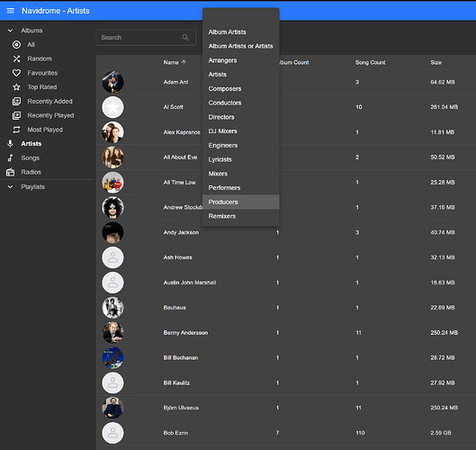Choose Conductors from the role list
The image size is (476, 450).
pyautogui.click(x=241, y=103)
